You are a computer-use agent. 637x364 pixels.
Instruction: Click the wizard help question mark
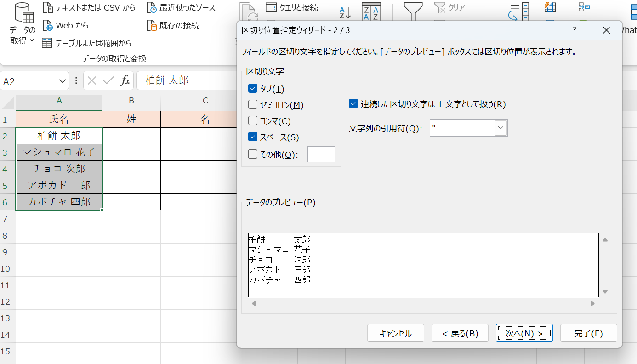574,30
